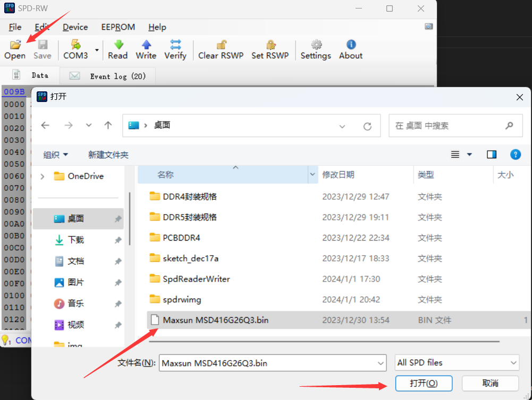532x400 pixels.
Task: Click the Save toolbar icon in SPD-RW
Action: (x=43, y=45)
